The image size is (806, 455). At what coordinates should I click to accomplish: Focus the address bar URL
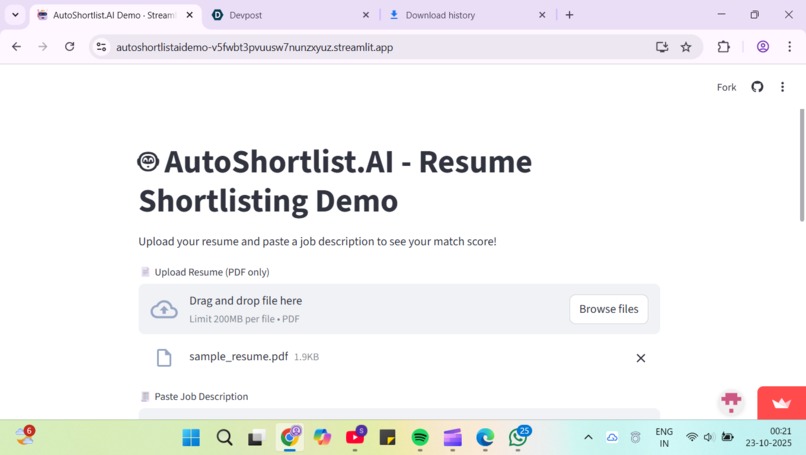click(254, 47)
